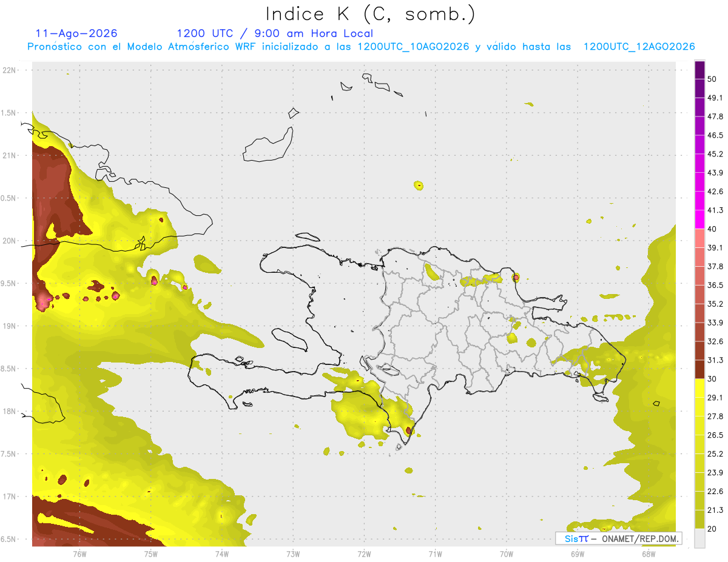
Task: Click the colorbar value "50"
Action: point(712,79)
